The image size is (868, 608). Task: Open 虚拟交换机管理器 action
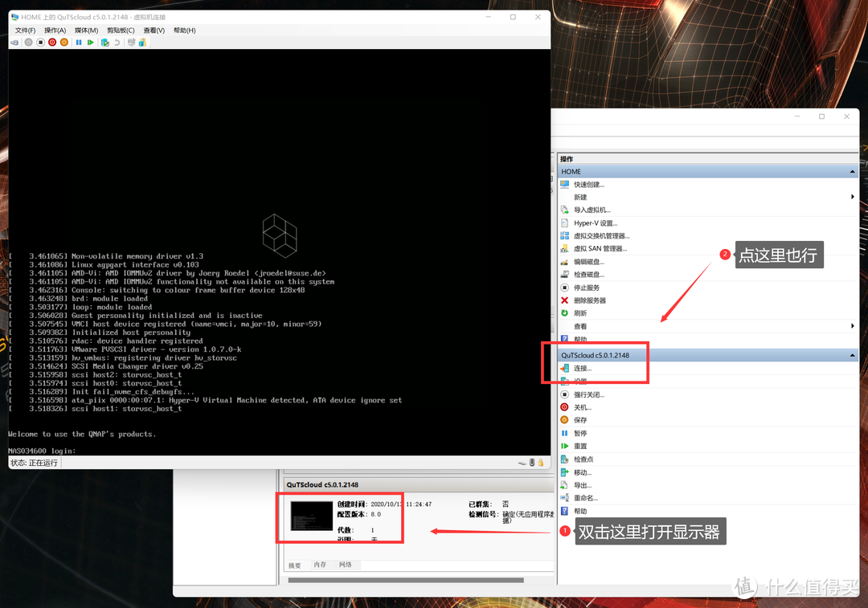(601, 235)
